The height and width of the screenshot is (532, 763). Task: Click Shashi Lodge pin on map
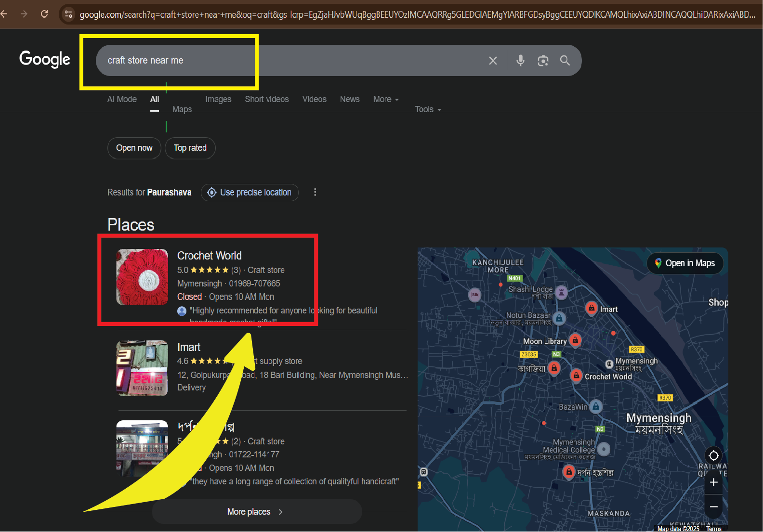561,292
